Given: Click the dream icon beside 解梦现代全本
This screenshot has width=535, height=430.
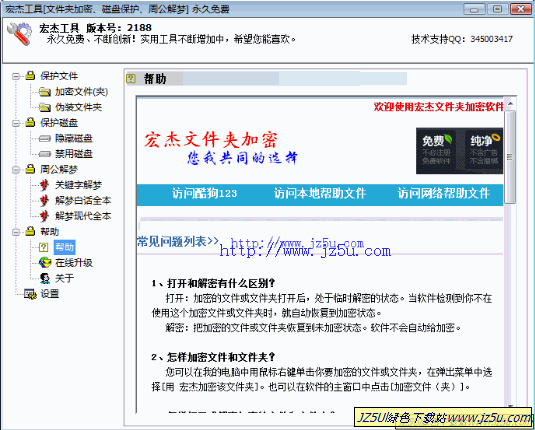Looking at the screenshot, I should [x=44, y=216].
